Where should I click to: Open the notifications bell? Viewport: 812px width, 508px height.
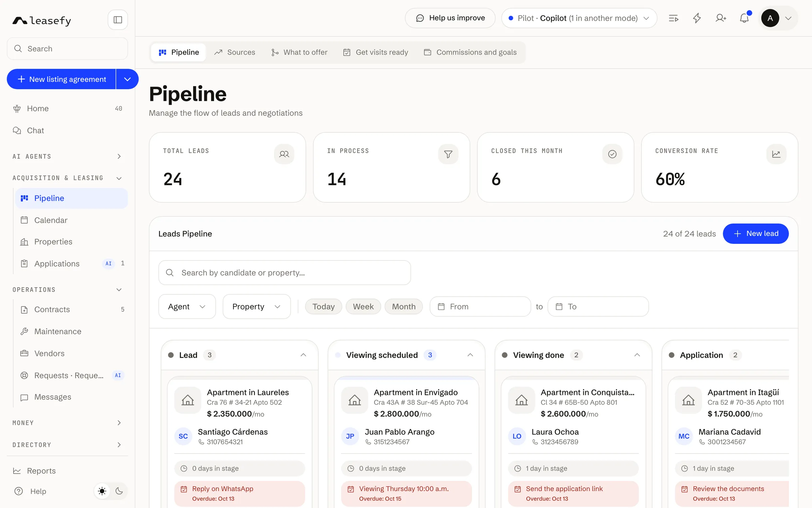click(744, 18)
